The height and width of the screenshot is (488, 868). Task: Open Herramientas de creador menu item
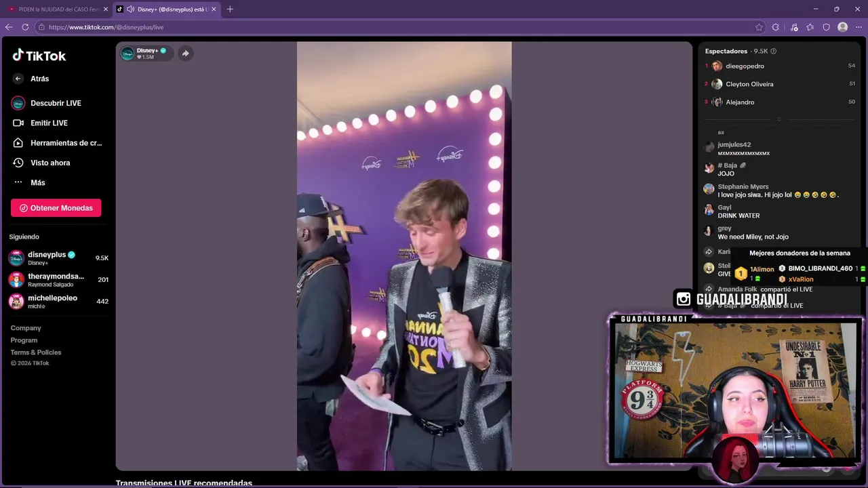(x=66, y=143)
